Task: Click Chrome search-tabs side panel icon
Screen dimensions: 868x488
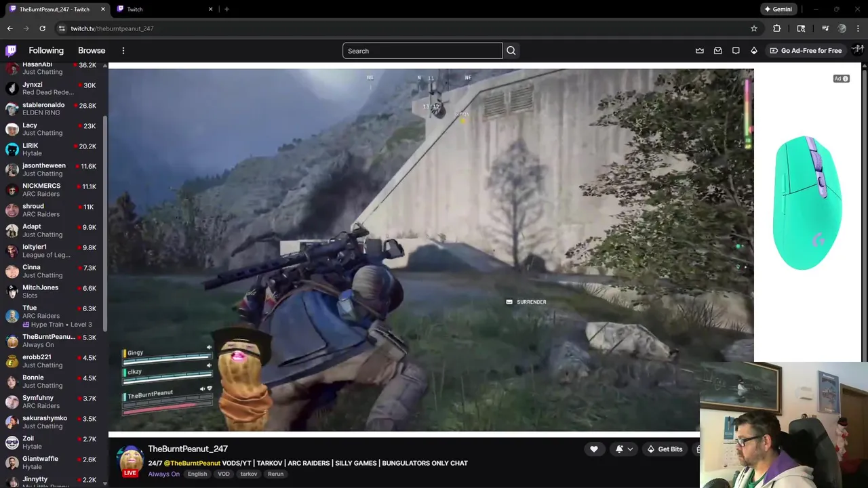Action: pyautogui.click(x=801, y=28)
